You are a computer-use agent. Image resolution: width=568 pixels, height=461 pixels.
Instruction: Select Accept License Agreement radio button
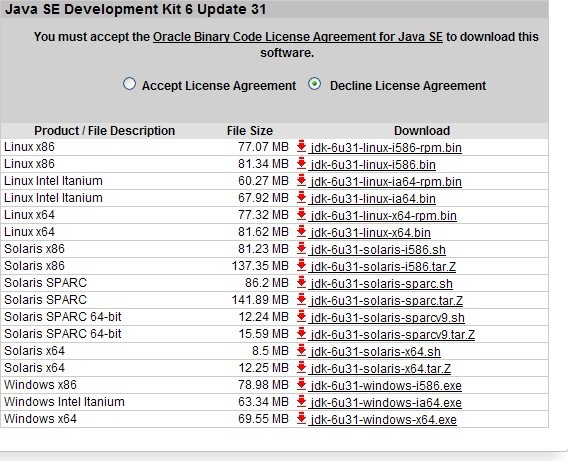point(129,84)
